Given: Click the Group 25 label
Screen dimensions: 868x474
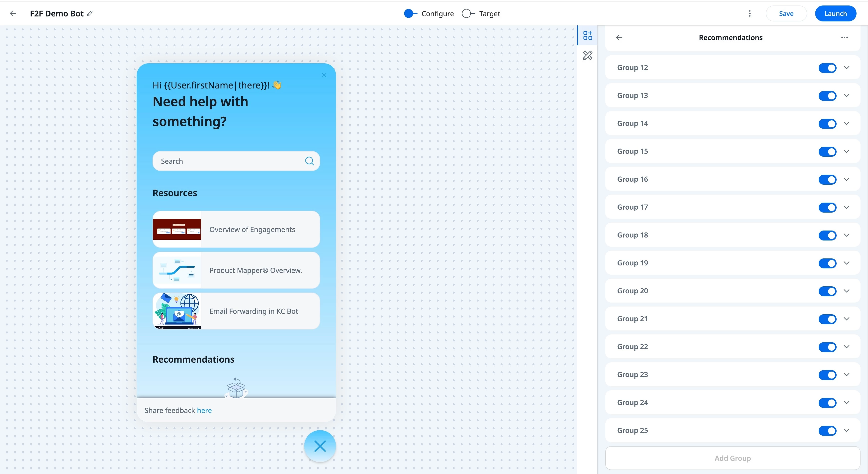Looking at the screenshot, I should (x=632, y=431).
